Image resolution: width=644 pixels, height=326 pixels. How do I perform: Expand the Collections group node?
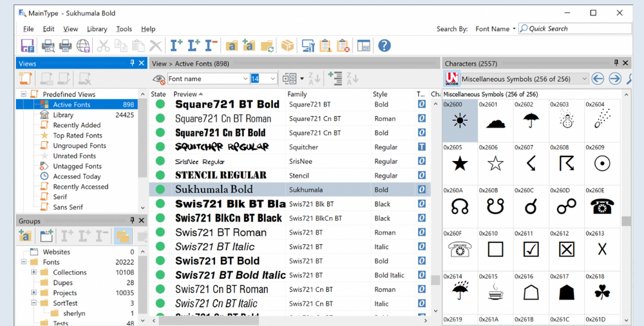pos(33,272)
